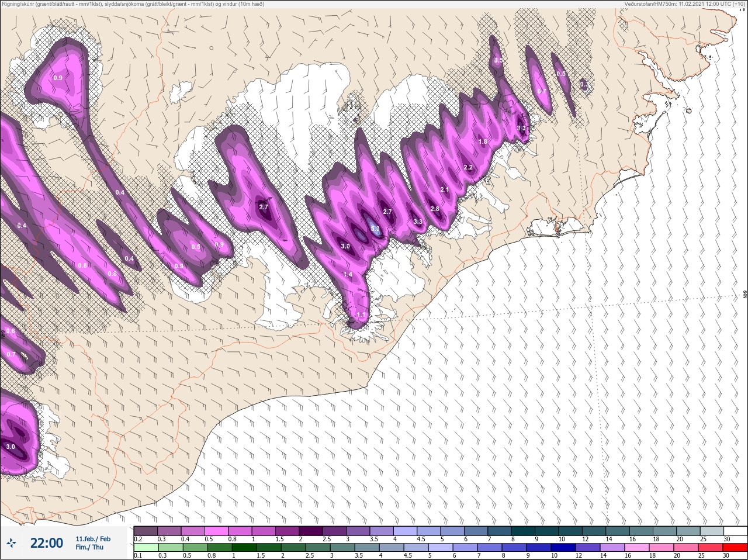
Task: Click the 5.3 precipitation maximum label
Action: click(375, 229)
